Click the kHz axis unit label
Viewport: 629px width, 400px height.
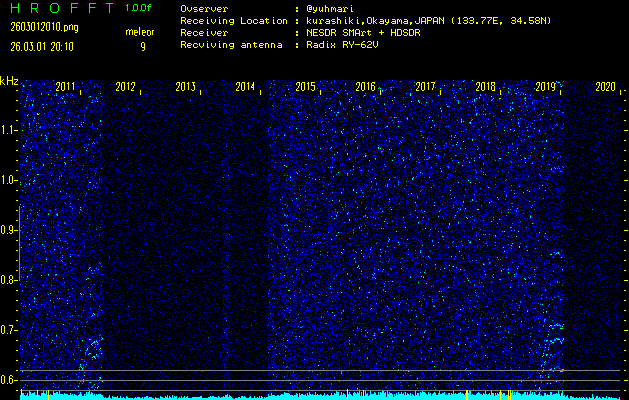pyautogui.click(x=9, y=81)
